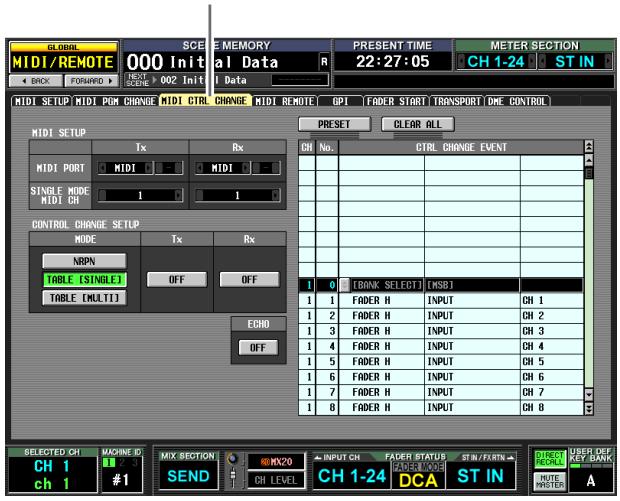Click the encoder knob icon

[232, 459]
